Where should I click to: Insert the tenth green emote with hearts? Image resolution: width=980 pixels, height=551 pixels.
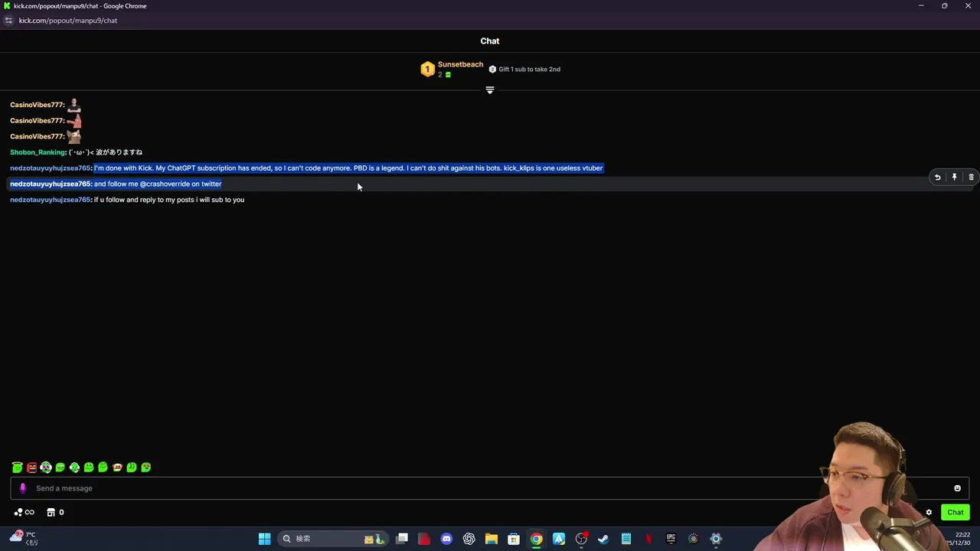point(145,467)
